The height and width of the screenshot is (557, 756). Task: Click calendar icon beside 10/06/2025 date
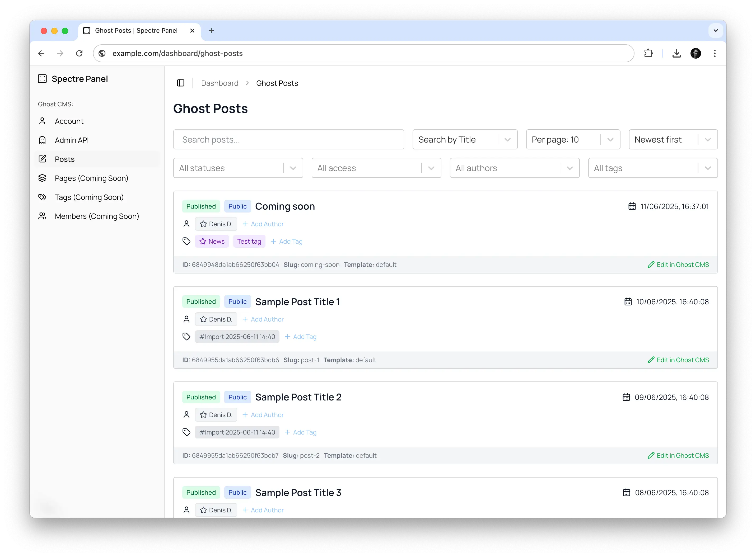pyautogui.click(x=628, y=302)
